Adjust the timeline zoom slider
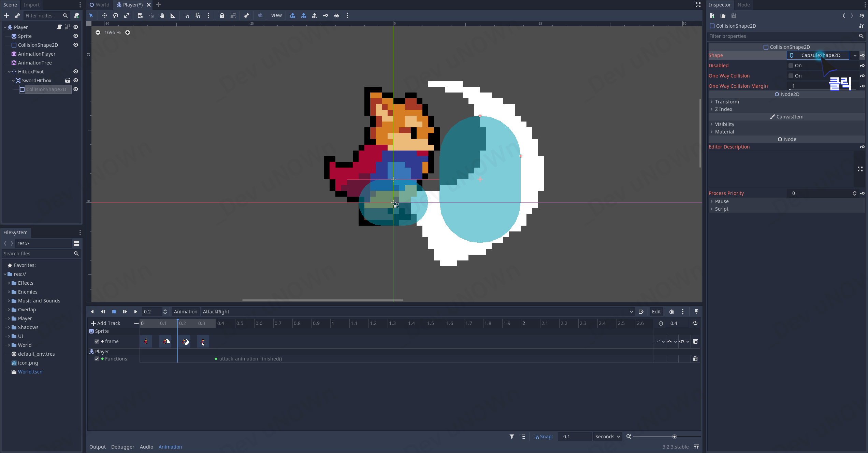 [674, 437]
